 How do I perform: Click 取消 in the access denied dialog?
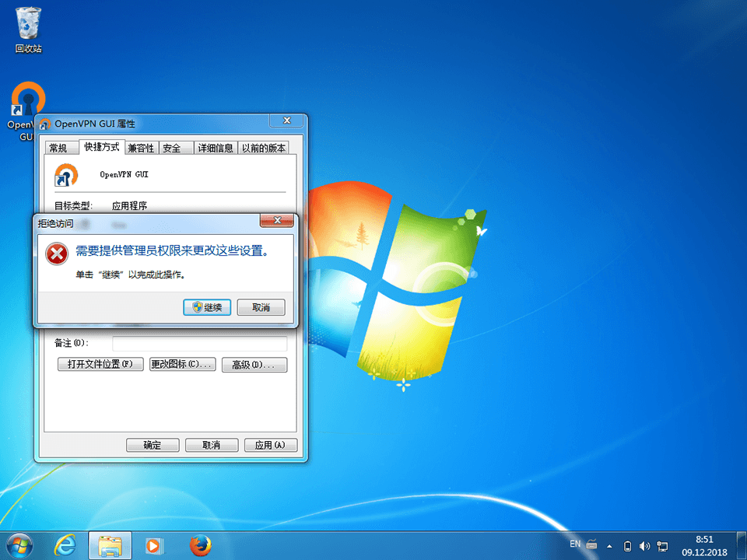261,308
